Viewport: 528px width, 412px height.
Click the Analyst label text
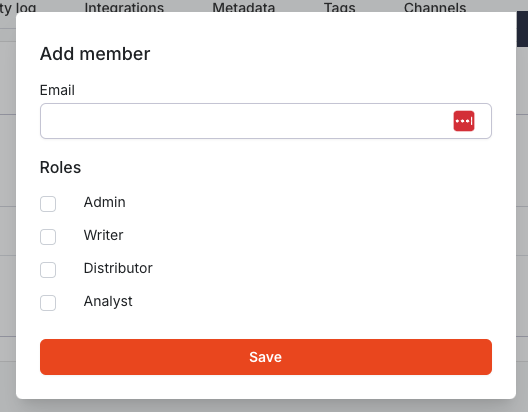[108, 301]
